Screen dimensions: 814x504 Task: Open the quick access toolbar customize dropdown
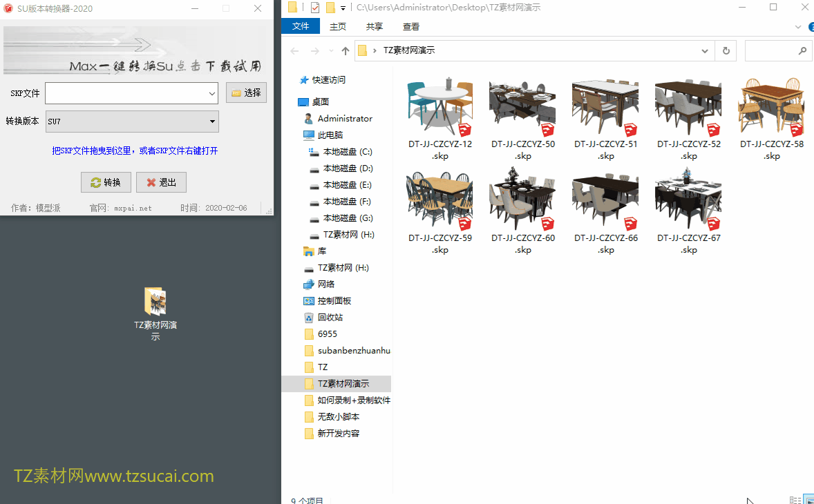click(343, 8)
